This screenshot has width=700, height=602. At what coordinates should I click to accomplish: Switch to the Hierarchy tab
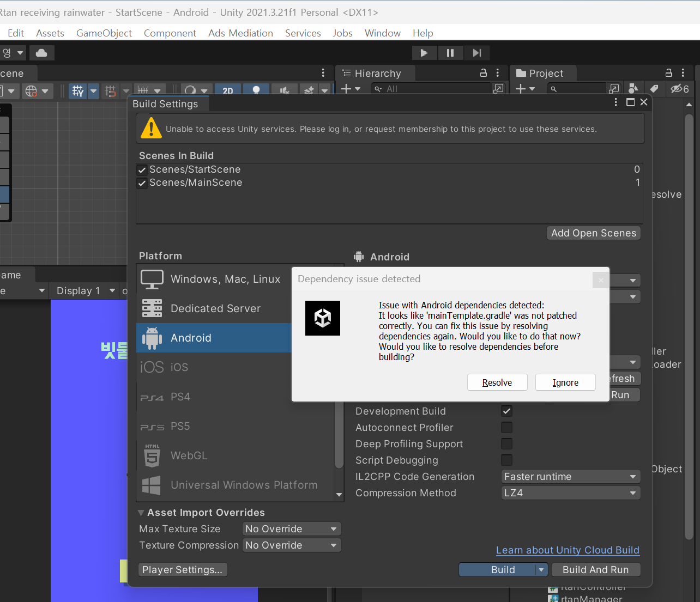pyautogui.click(x=375, y=73)
